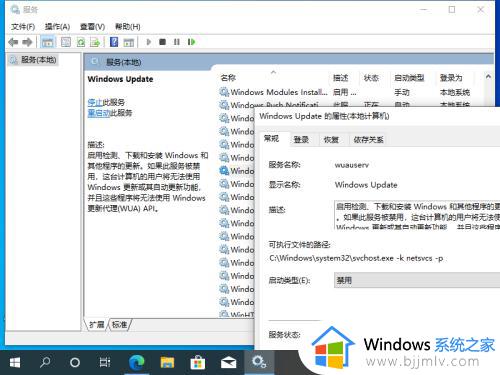Click the gear icon of Windows Modules Install

[224, 92]
